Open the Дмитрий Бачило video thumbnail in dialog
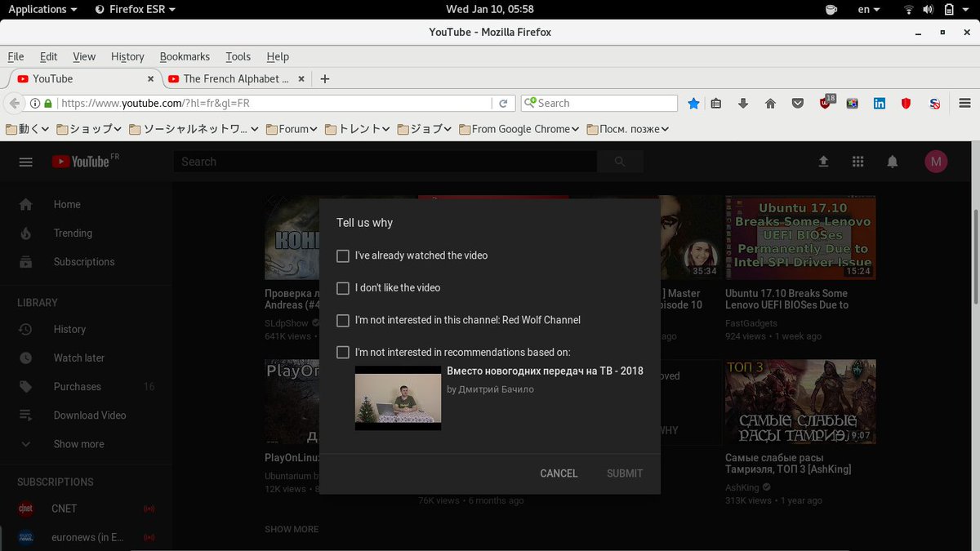This screenshot has width=980, height=551. 398,398
